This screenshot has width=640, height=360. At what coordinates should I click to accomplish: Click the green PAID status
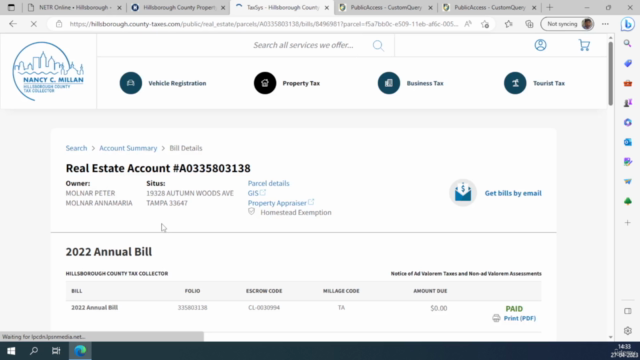tap(514, 309)
